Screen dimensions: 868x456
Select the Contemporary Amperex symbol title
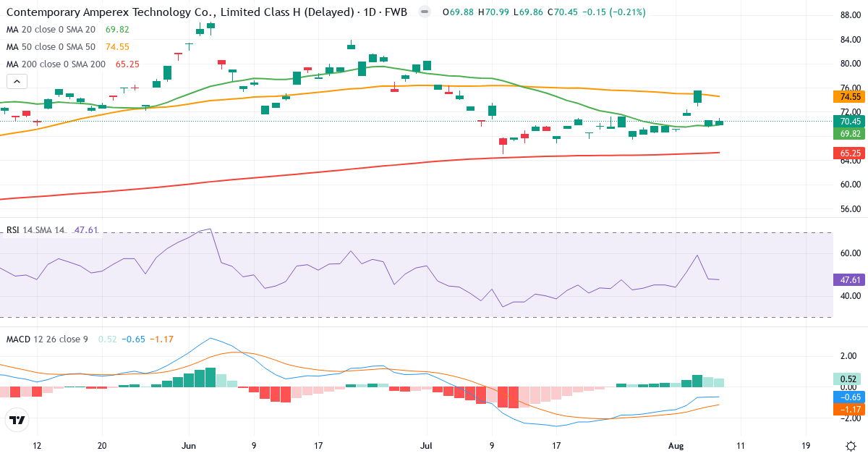point(206,12)
